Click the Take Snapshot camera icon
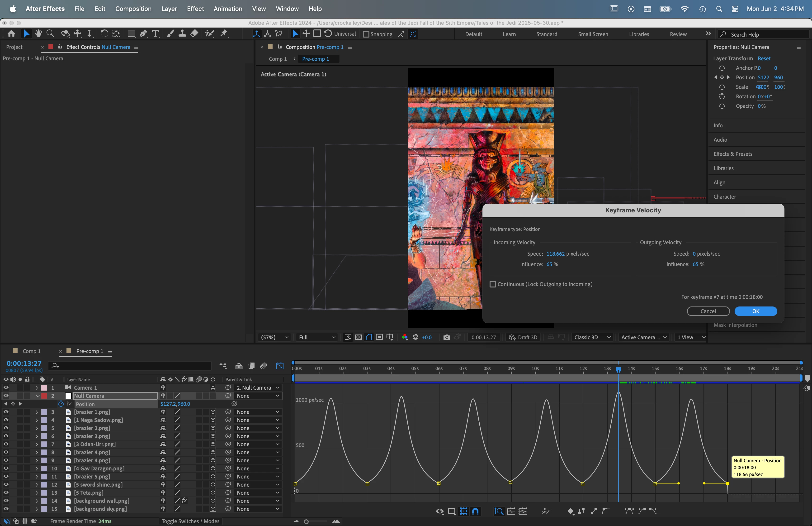The width and height of the screenshot is (812, 526). [x=446, y=337]
